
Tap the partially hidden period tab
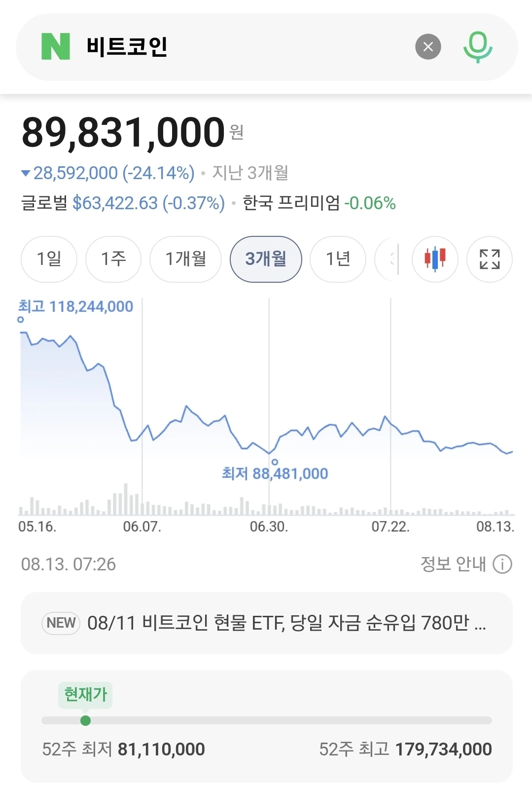click(x=387, y=259)
